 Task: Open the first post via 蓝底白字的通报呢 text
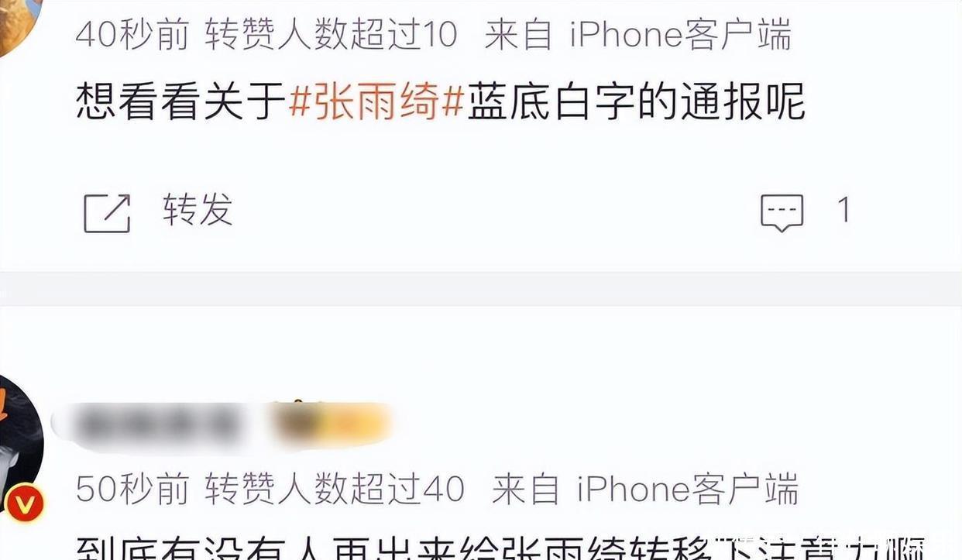click(636, 103)
